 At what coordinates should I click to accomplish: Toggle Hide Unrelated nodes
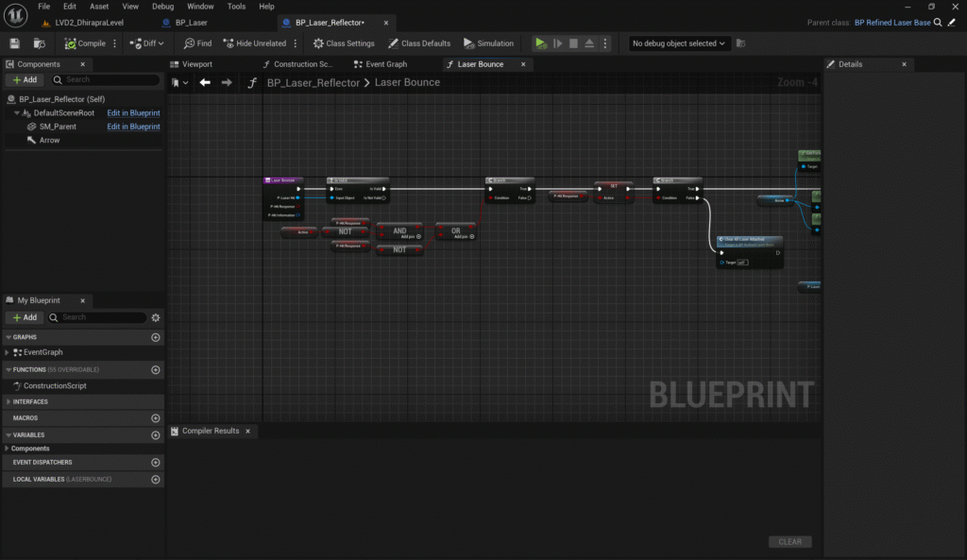click(x=255, y=43)
